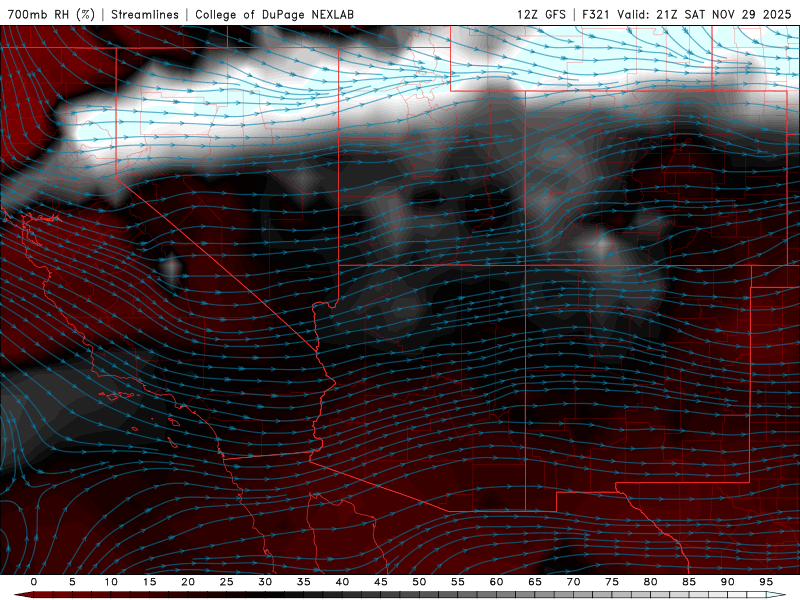Screen dimensions: 800x600
Task: Click the '40' label on the color scale
Action: (342, 582)
